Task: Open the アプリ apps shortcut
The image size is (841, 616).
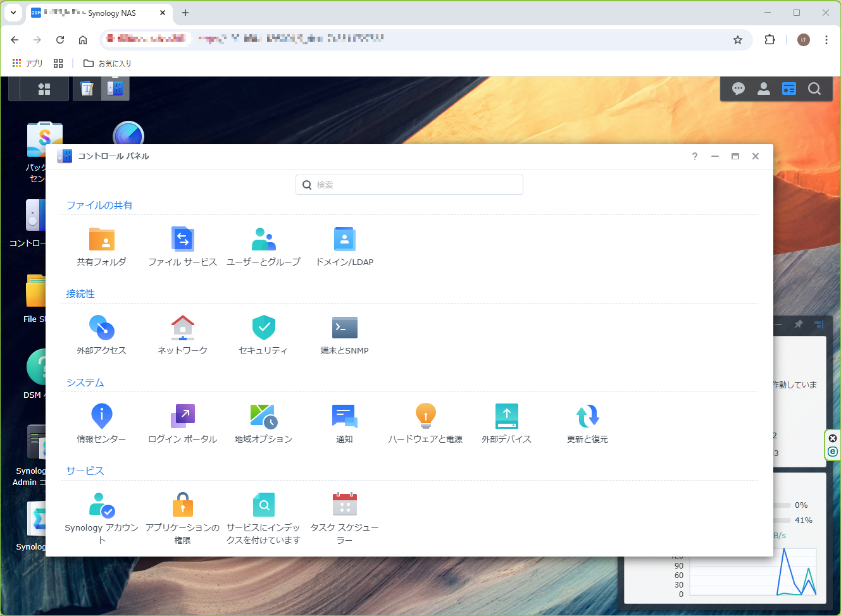Action: [27, 63]
